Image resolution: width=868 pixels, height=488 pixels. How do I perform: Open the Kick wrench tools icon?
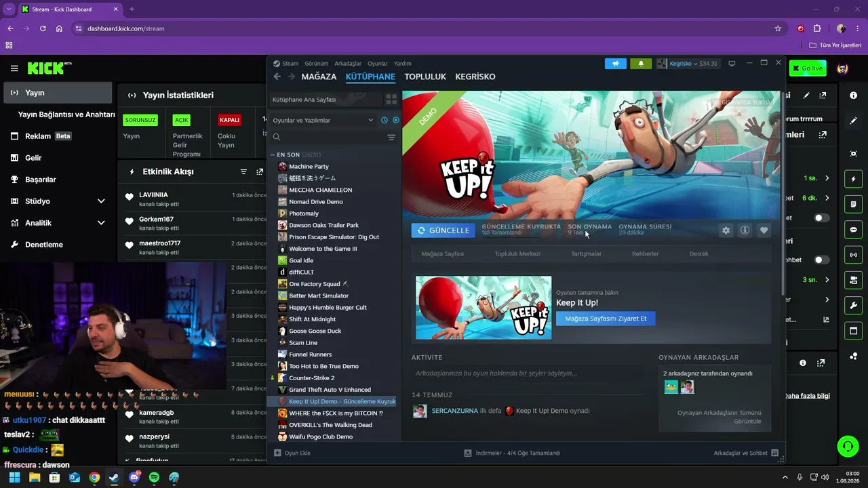coord(853,306)
